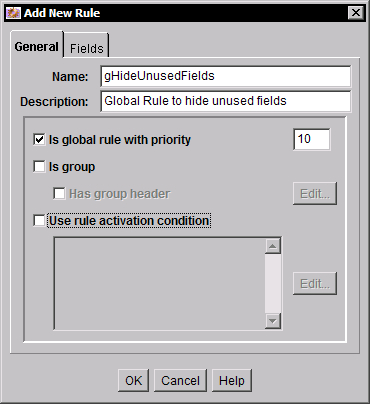Click the scrollbar up arrow
This screenshot has height=404, width=370.
[273, 246]
